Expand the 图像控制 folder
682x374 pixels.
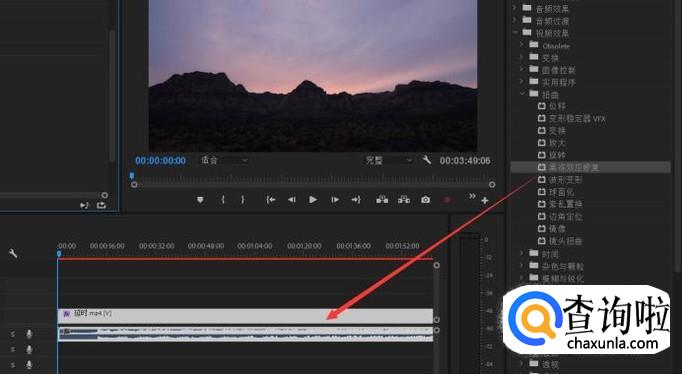pos(522,69)
